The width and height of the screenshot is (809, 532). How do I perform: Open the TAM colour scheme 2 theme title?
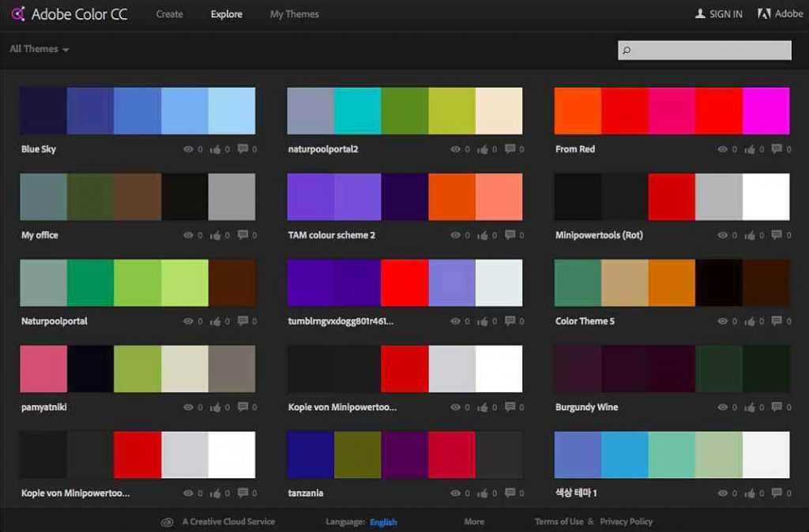(331, 235)
